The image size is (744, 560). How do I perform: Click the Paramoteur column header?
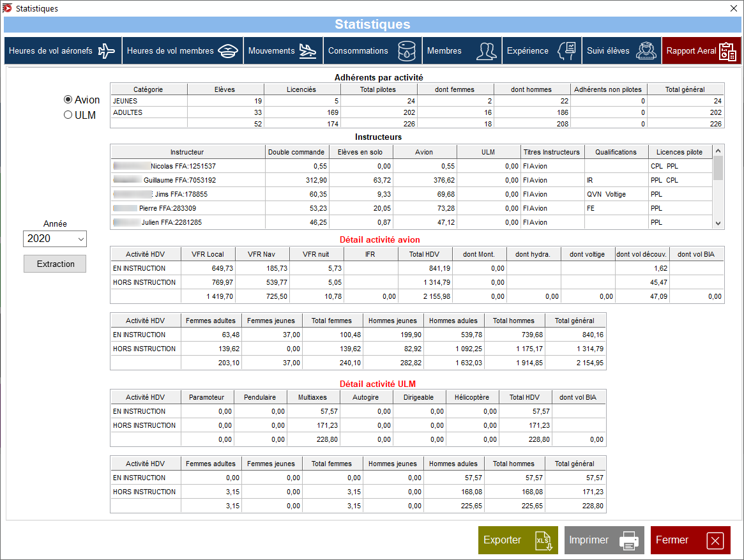[207, 397]
